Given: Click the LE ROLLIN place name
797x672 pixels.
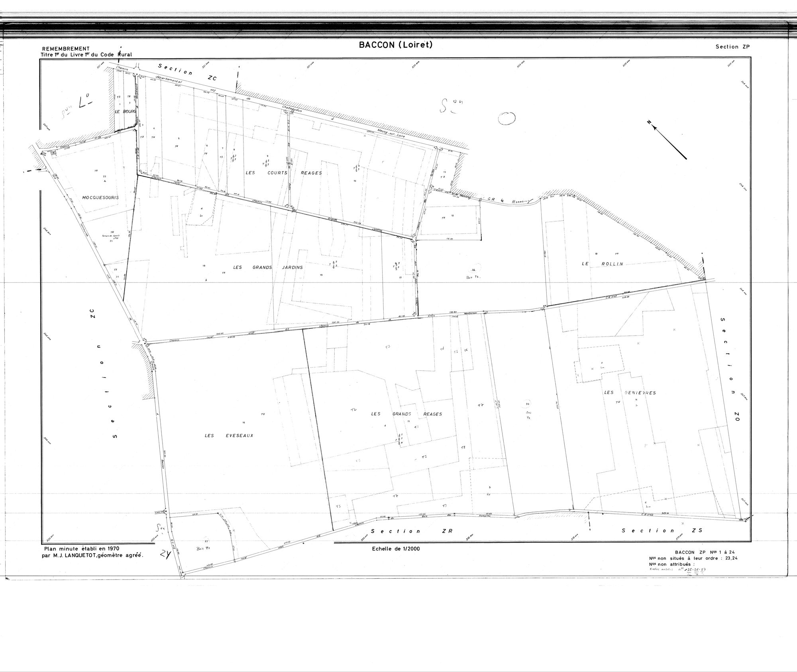Looking at the screenshot, I should [x=602, y=263].
